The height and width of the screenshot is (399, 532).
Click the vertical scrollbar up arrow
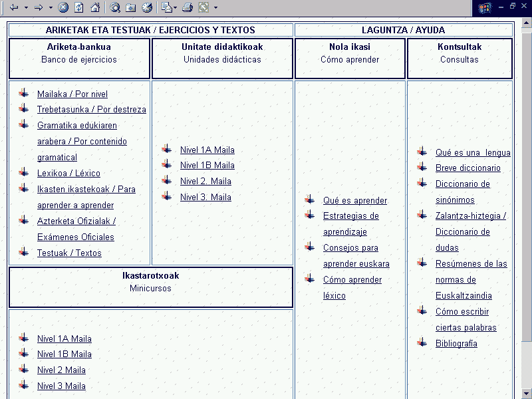pyautogui.click(x=526, y=23)
